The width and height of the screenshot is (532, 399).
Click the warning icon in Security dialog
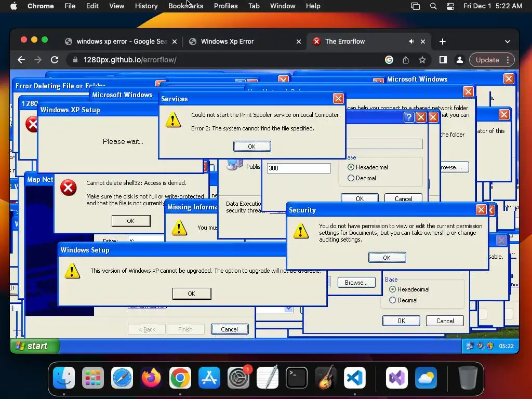coord(301,231)
